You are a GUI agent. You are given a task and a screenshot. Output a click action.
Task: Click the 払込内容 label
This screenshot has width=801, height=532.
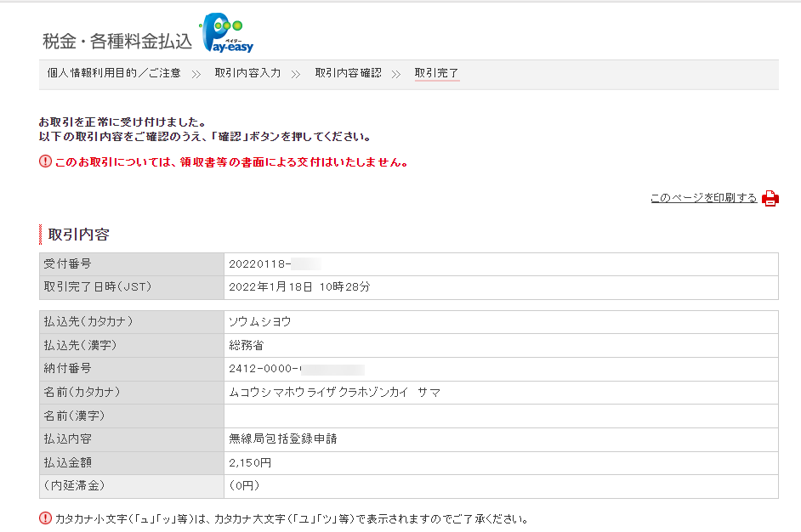(x=67, y=439)
